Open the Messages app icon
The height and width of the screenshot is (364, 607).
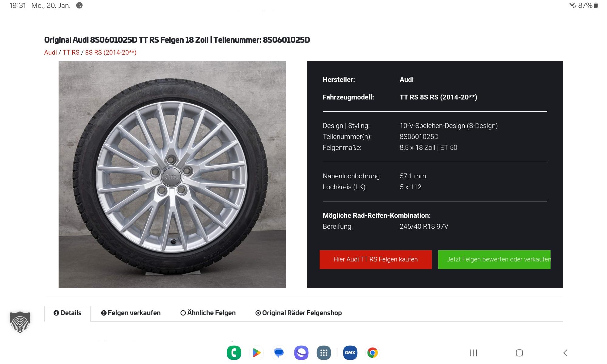(279, 353)
